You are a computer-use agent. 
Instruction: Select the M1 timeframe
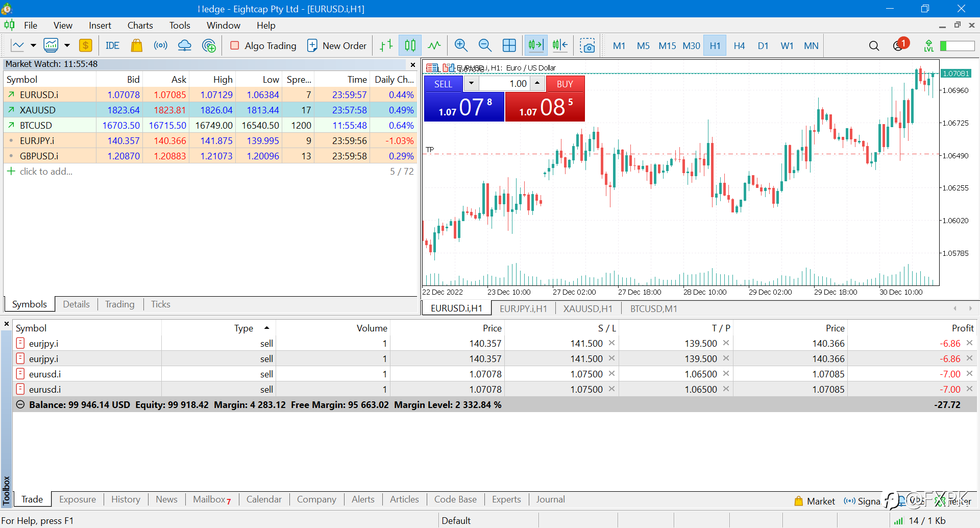coord(619,45)
